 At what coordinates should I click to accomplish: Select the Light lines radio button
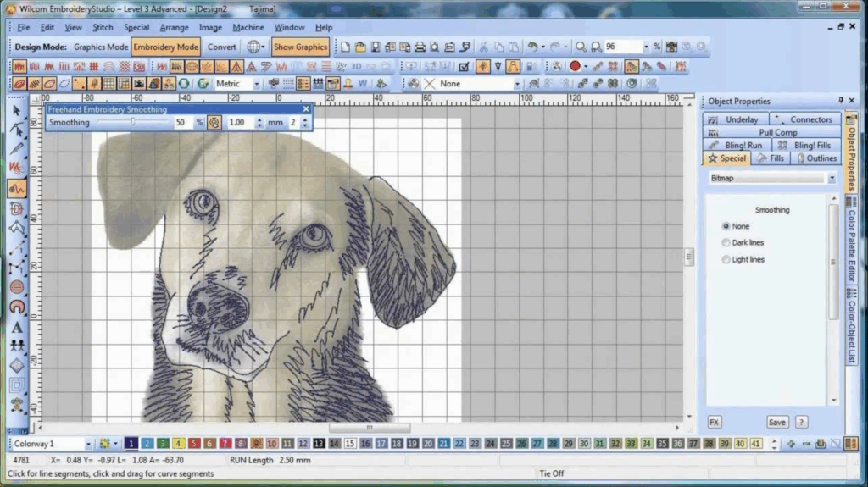726,259
